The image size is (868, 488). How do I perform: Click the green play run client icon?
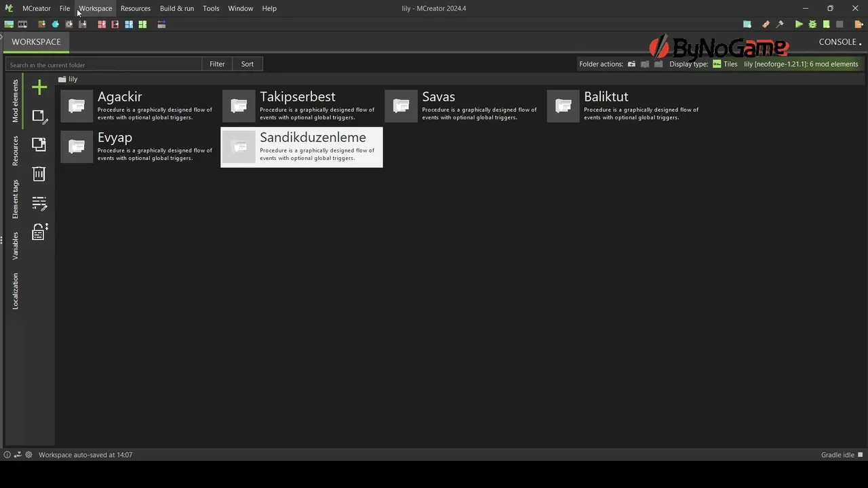(799, 24)
